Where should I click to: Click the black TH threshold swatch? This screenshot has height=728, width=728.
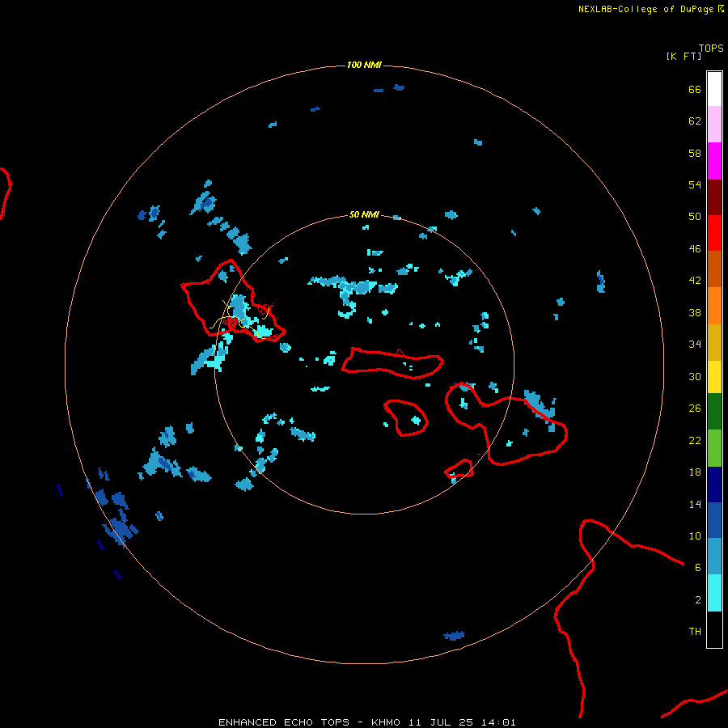pyautogui.click(x=714, y=629)
